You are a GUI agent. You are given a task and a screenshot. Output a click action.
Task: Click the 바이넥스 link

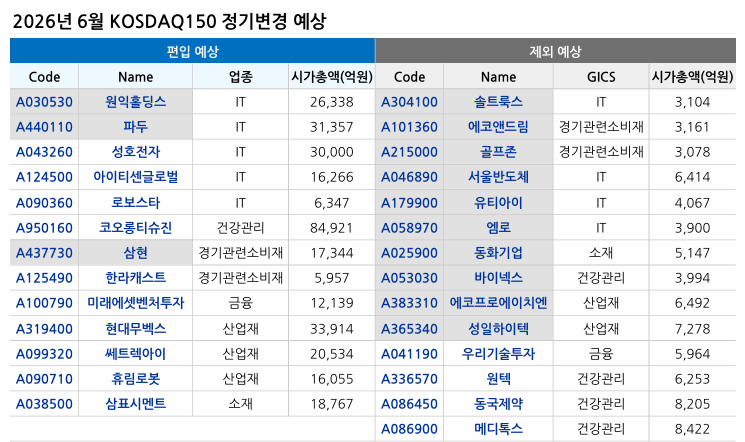point(498,278)
